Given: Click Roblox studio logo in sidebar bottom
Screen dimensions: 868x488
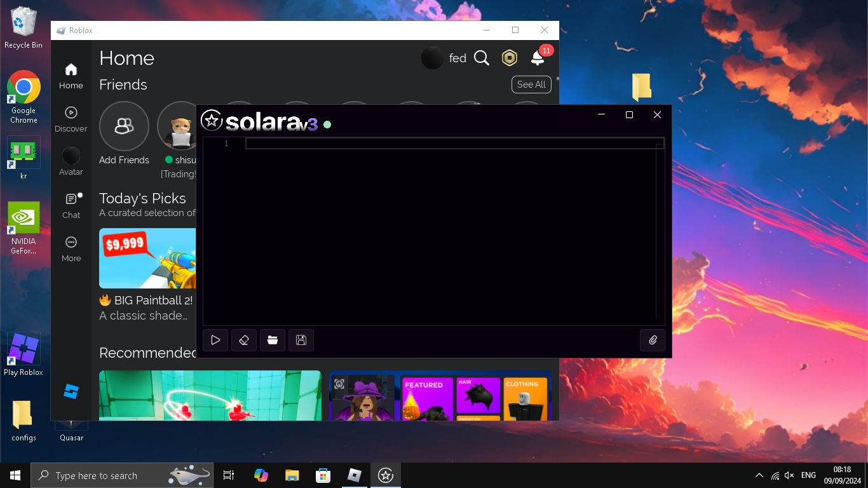Looking at the screenshot, I should 71,391.
